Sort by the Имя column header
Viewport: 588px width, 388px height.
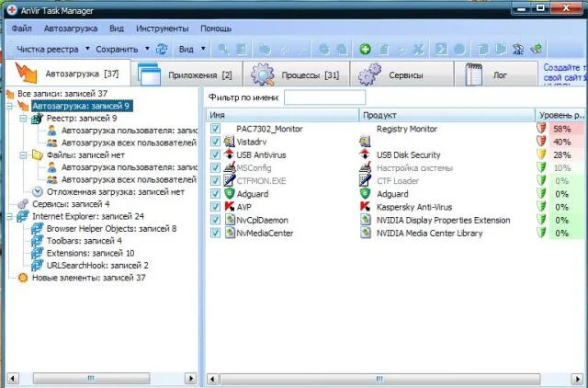click(x=282, y=115)
